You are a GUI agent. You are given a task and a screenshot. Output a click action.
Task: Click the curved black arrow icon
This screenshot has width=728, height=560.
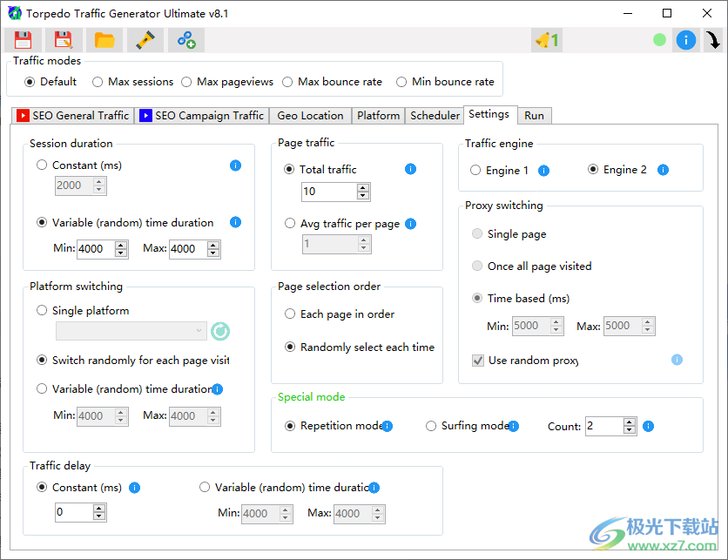pyautogui.click(x=713, y=40)
